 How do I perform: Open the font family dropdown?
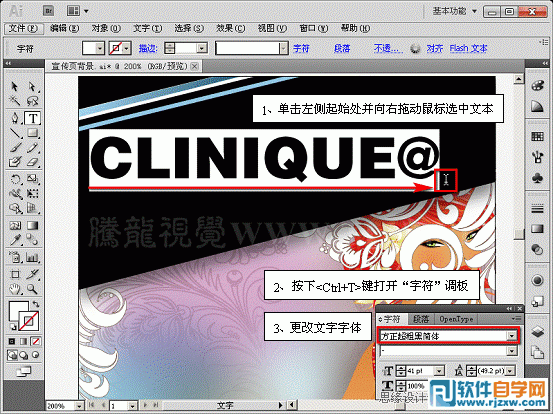511,336
